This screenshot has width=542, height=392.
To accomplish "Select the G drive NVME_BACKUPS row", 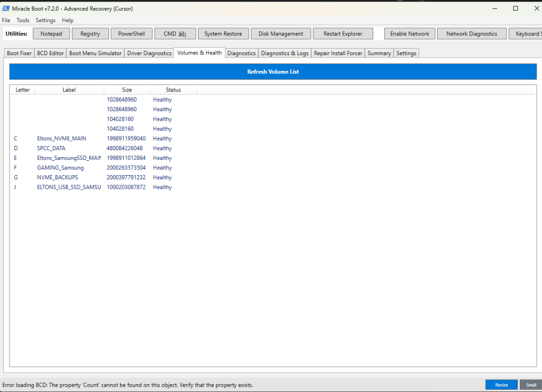I will [x=57, y=178].
